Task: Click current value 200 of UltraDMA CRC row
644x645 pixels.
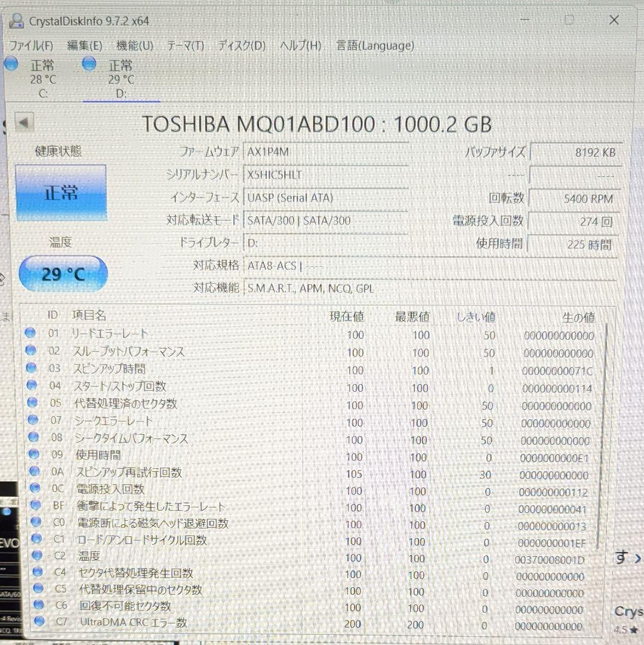Action: 353,625
